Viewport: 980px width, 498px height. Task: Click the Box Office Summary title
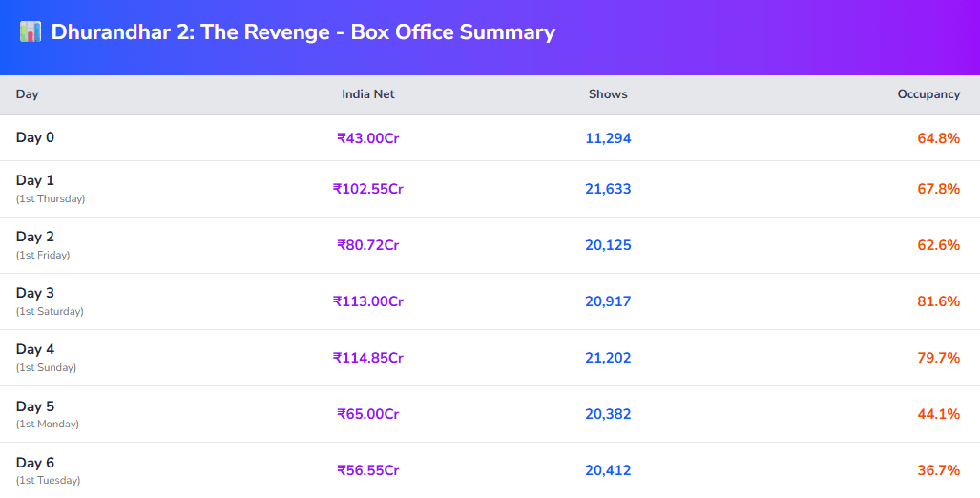[x=302, y=31]
